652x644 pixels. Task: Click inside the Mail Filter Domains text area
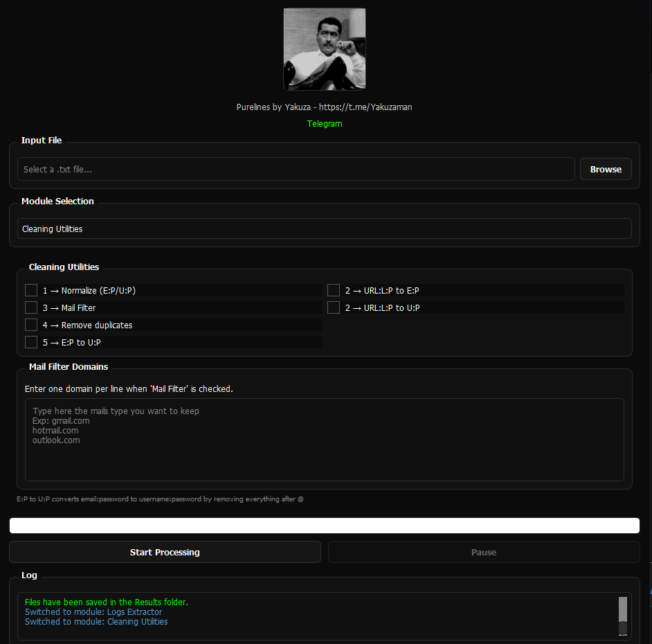point(325,440)
